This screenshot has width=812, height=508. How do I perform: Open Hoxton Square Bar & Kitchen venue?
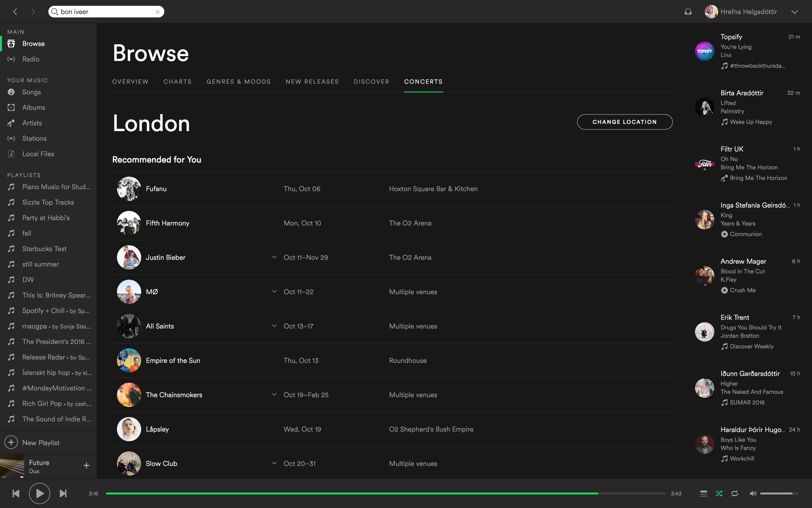point(433,189)
